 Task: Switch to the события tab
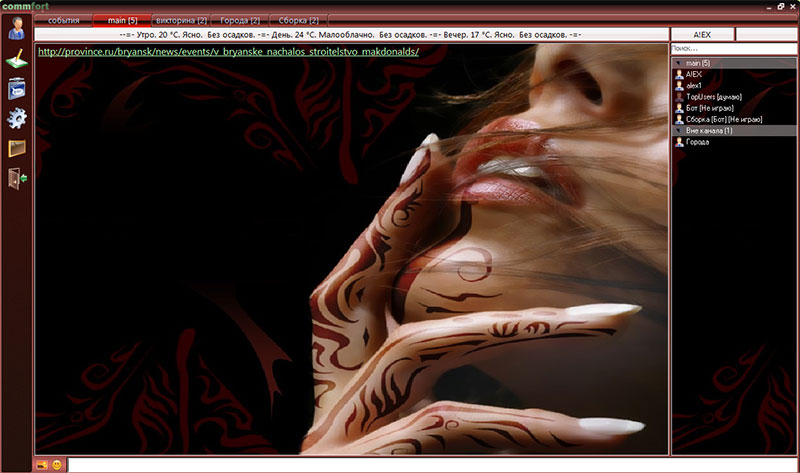click(x=63, y=20)
